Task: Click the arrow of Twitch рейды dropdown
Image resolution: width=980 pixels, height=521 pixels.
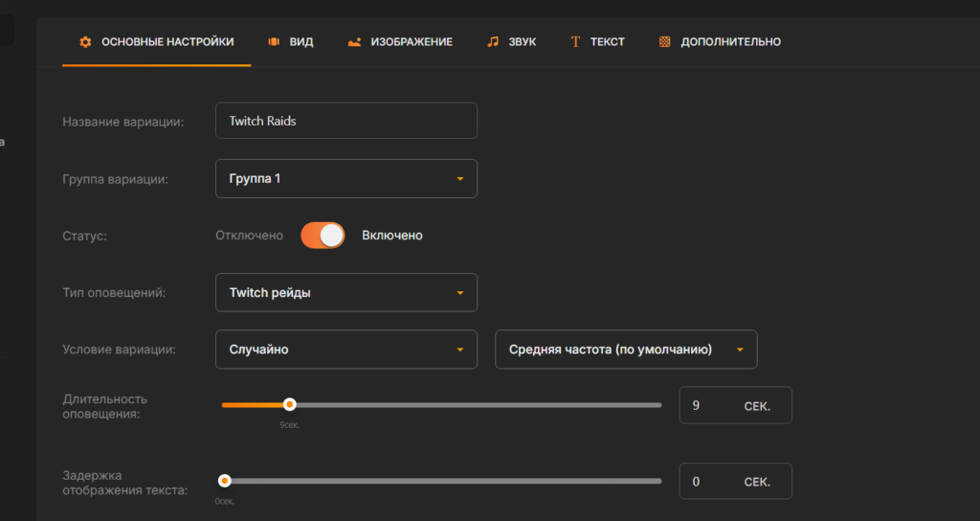Action: pyautogui.click(x=460, y=293)
